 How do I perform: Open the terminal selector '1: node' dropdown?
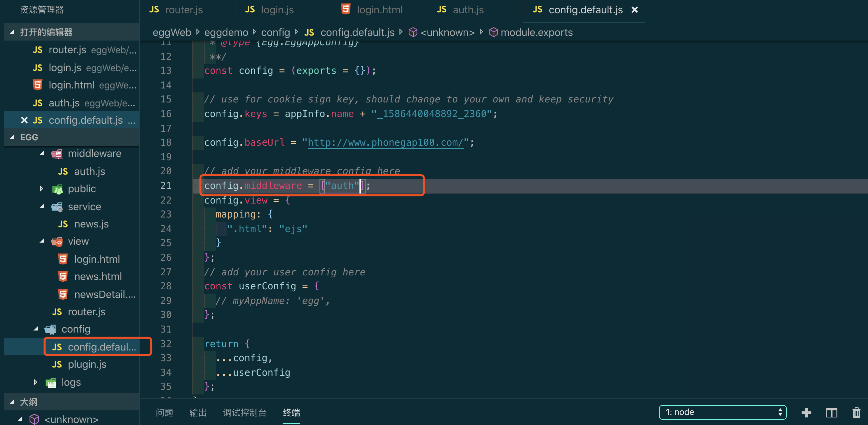722,412
